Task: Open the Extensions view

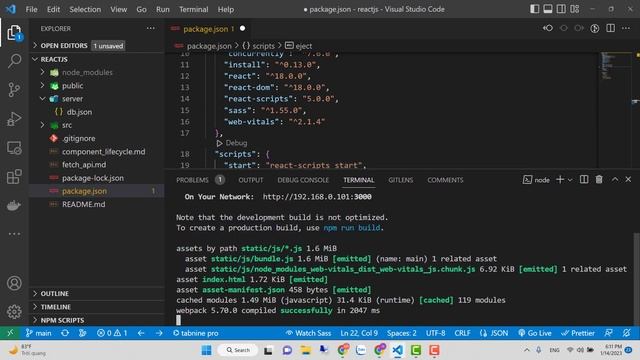Action: (14, 177)
